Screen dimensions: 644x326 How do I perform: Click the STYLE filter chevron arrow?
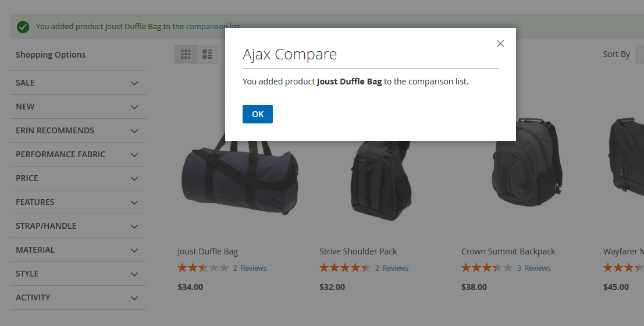[134, 274]
